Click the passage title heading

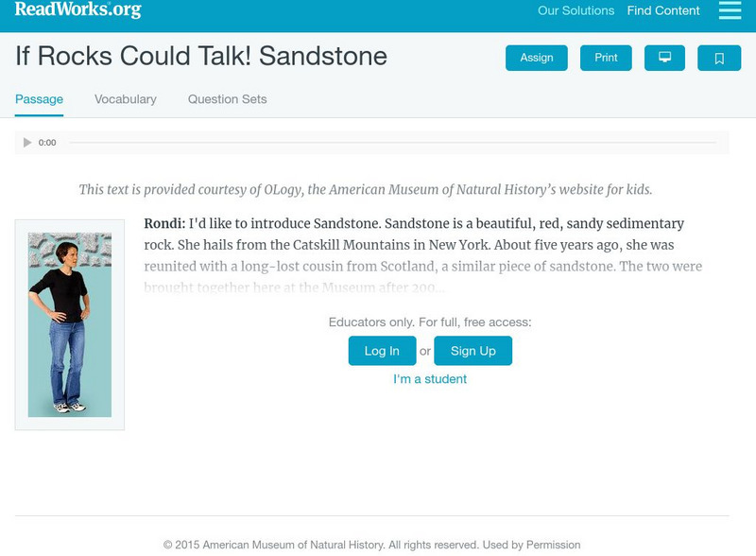(x=201, y=56)
